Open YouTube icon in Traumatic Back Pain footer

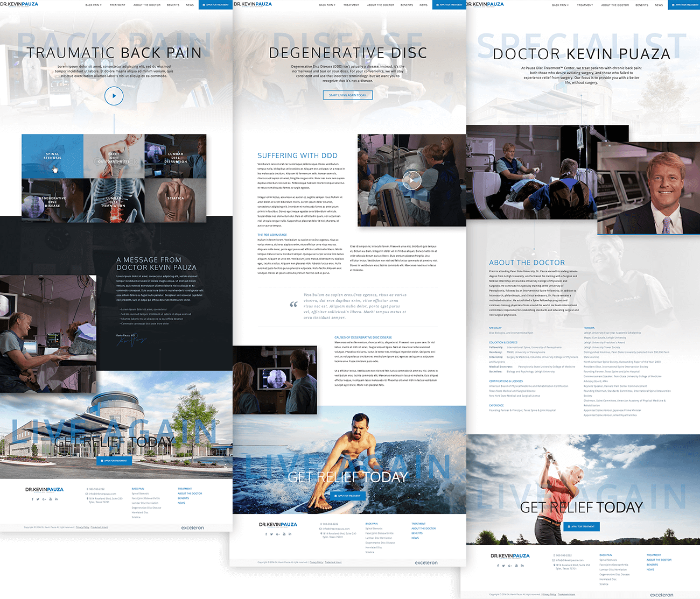51,499
